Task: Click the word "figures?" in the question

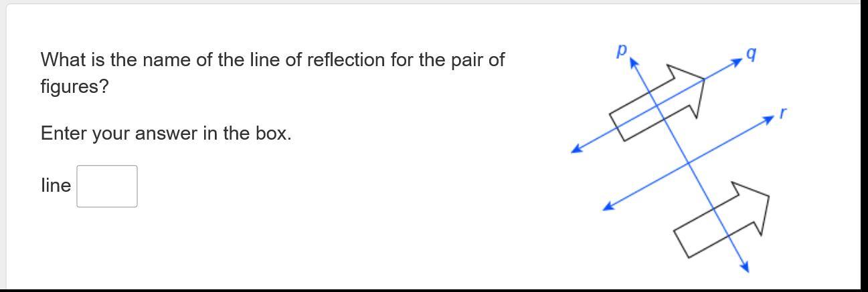Action: pyautogui.click(x=74, y=87)
